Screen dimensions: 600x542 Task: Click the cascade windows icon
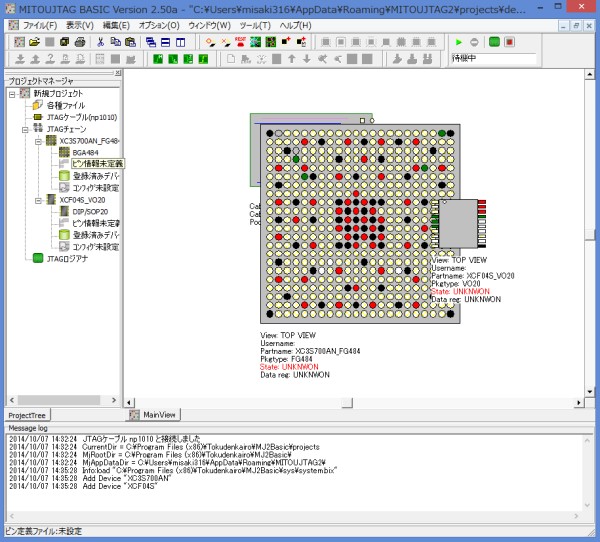(150, 42)
